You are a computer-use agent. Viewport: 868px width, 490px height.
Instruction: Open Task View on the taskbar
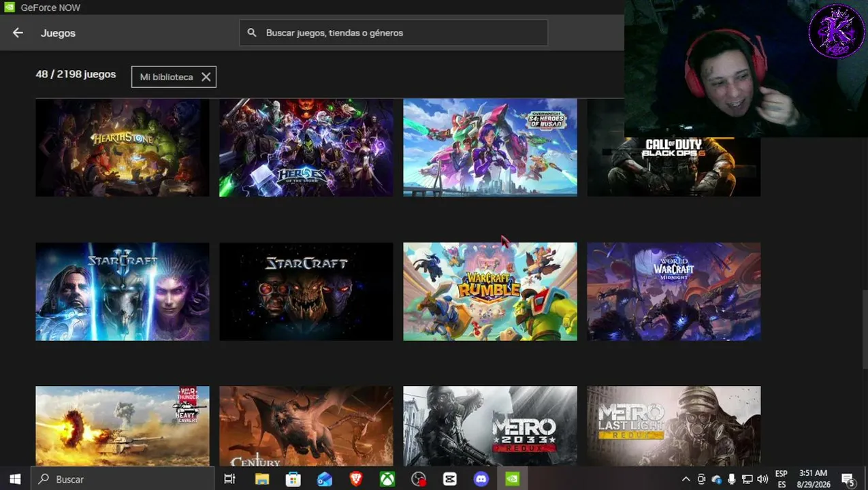(x=229, y=479)
